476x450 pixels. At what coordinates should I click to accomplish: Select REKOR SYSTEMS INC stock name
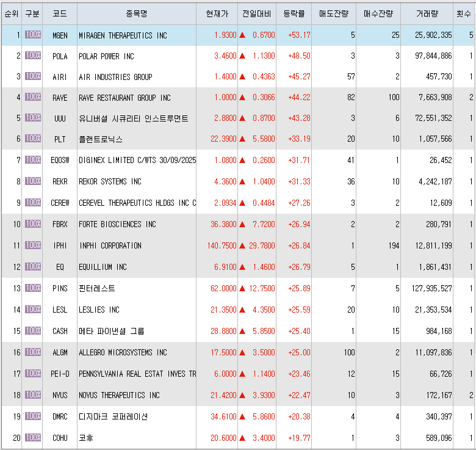tap(110, 181)
